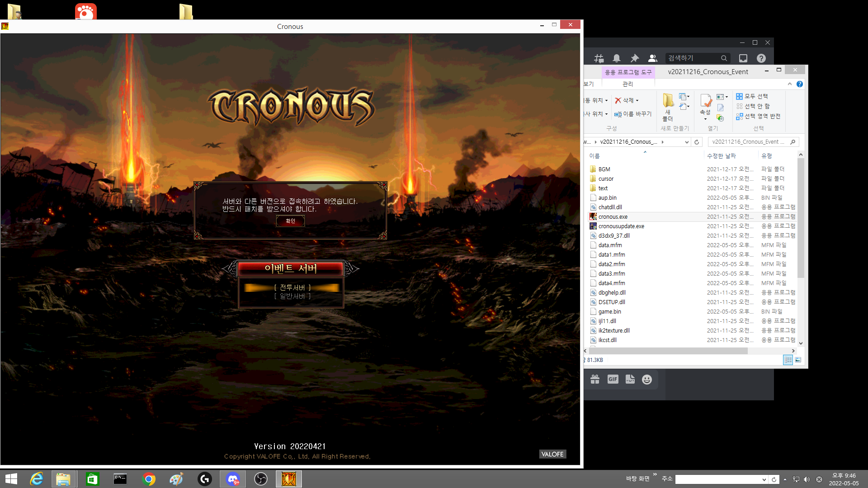Click the history icon in 열기 group
Viewport: 868px width, 488px height.
pyautogui.click(x=721, y=118)
